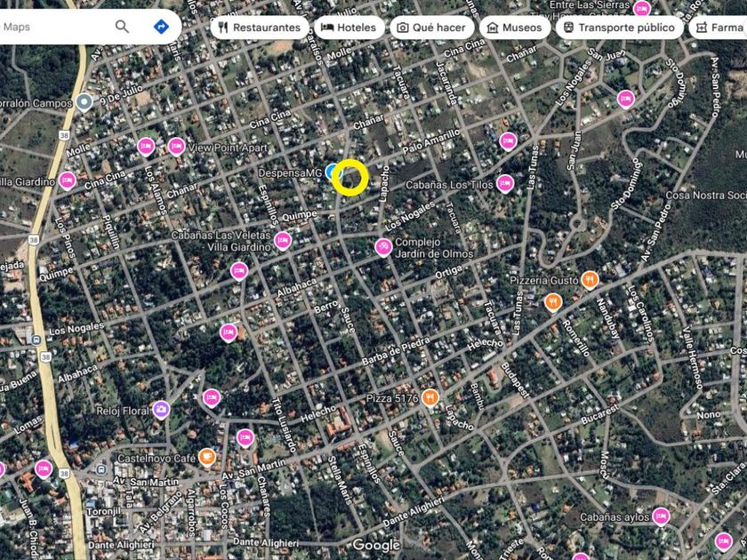The width and height of the screenshot is (747, 560).
Task: Click the search magnifier icon
Action: 123,27
